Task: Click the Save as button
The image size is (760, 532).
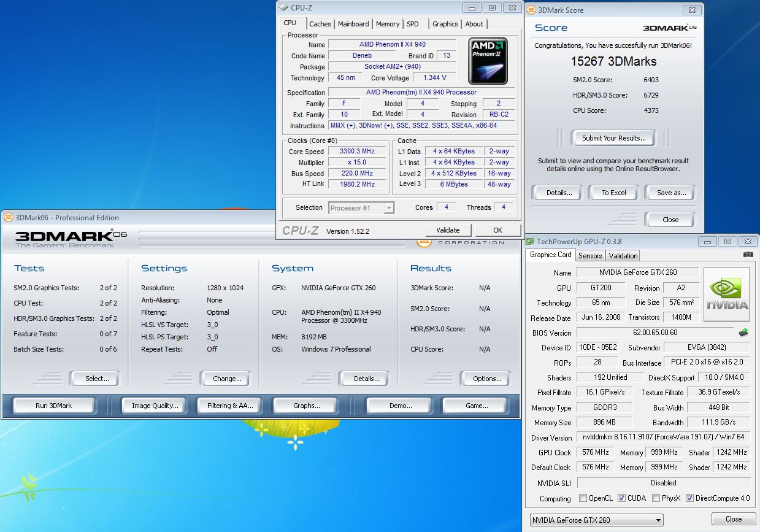Action: pos(671,193)
